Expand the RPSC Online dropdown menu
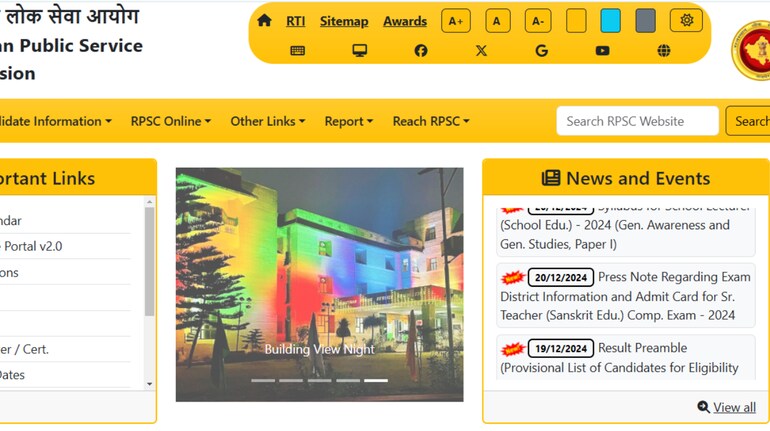The height and width of the screenshot is (431, 770). coord(170,121)
